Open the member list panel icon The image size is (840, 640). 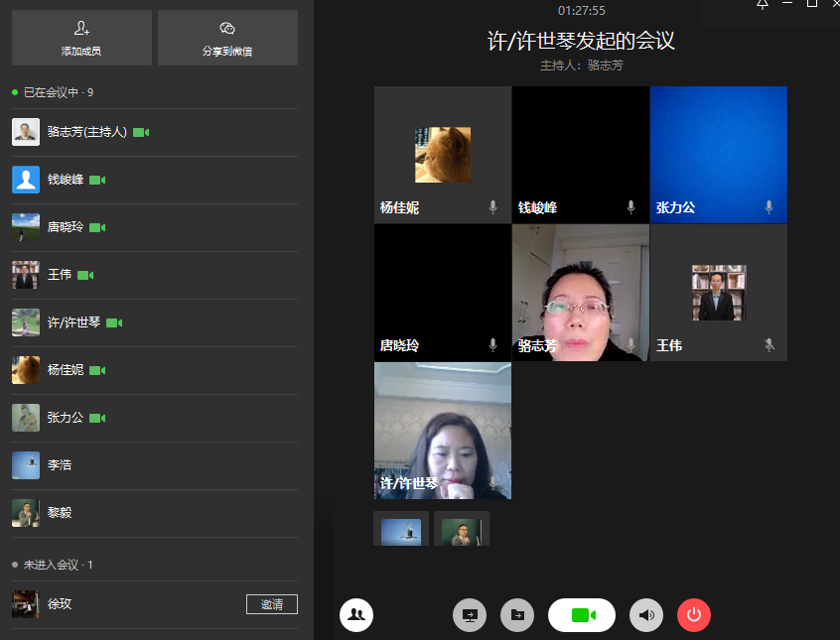(356, 615)
